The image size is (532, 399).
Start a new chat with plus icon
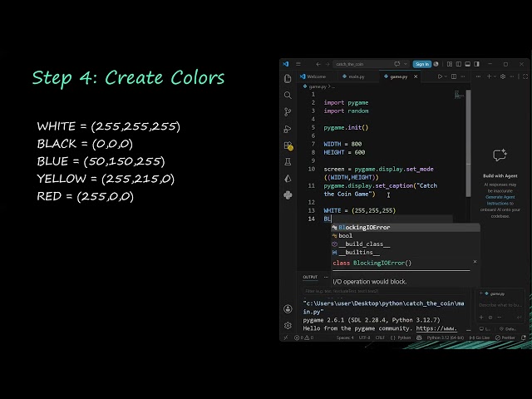(489, 76)
